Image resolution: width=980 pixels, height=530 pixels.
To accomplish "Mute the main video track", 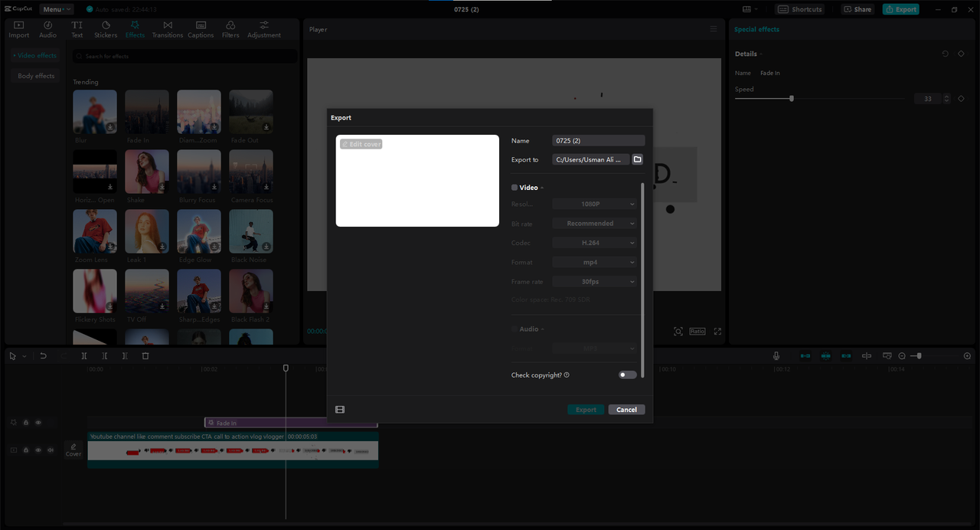I will point(51,450).
